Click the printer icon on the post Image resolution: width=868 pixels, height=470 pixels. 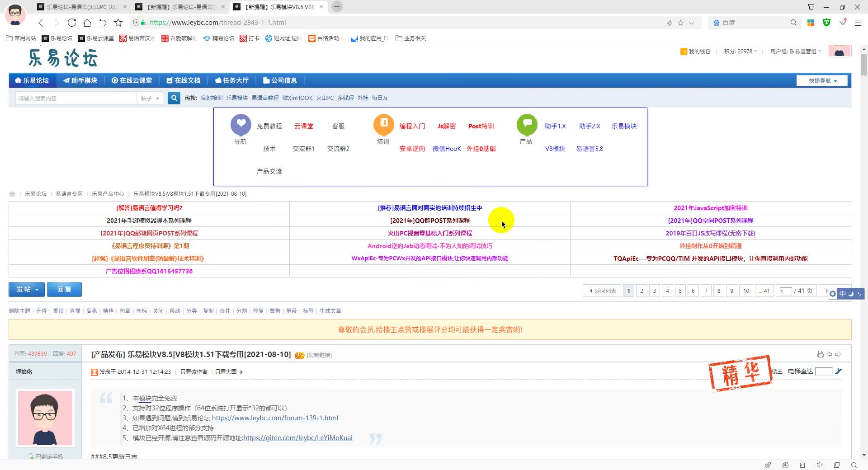pyautogui.click(x=820, y=354)
